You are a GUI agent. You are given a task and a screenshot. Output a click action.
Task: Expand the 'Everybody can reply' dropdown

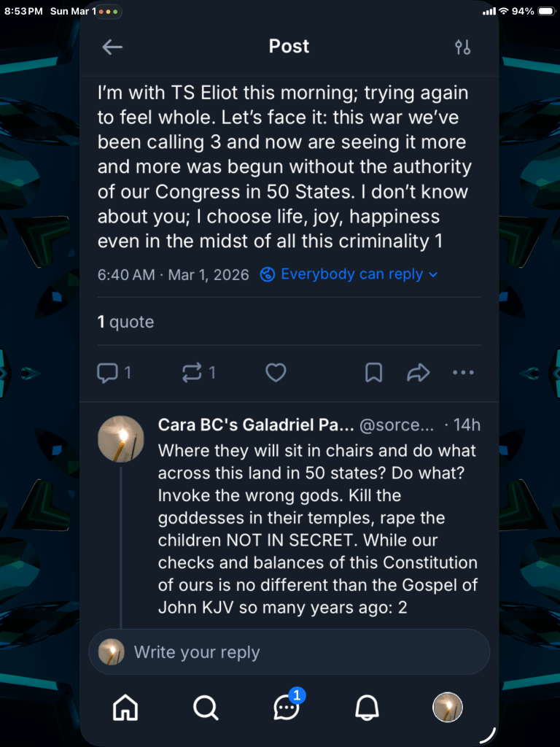(x=349, y=274)
